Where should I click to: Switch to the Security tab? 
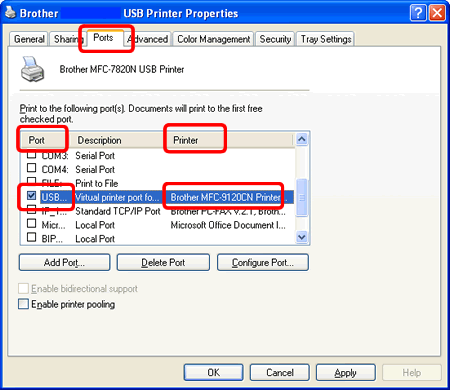point(275,39)
